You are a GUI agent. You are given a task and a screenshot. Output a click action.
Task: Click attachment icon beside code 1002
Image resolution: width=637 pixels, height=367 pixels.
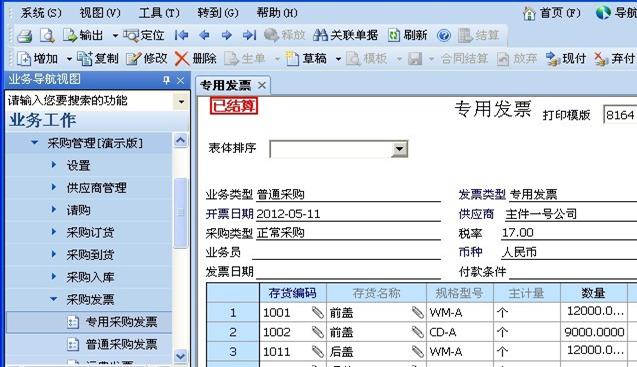point(318,332)
